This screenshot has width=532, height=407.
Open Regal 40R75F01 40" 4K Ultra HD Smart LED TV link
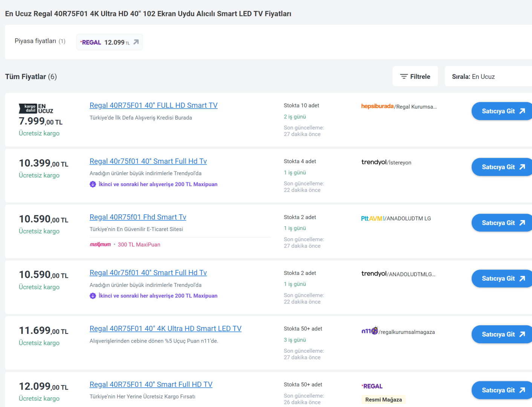pos(165,329)
